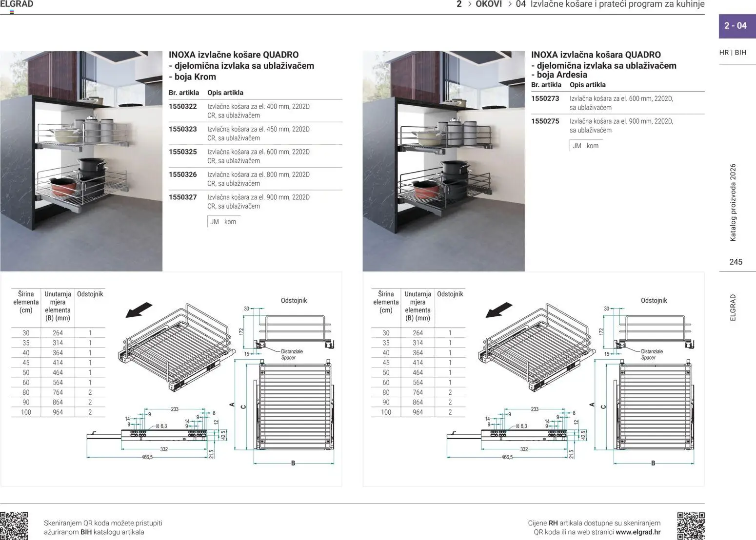Click the '- boja Ardesia' subtitle

[559, 75]
